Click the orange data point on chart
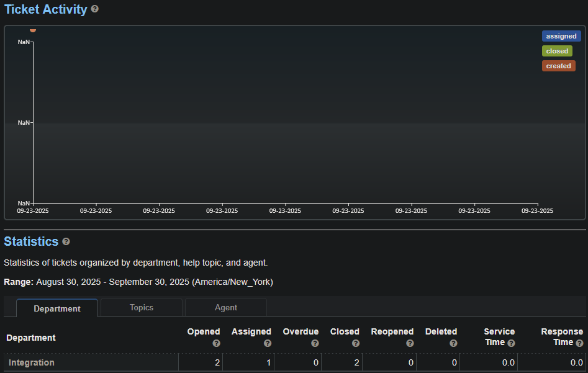This screenshot has height=373, width=588. click(33, 29)
